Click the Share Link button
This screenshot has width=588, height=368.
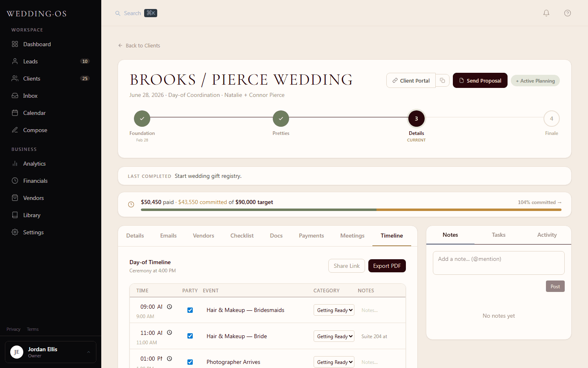[347, 266]
